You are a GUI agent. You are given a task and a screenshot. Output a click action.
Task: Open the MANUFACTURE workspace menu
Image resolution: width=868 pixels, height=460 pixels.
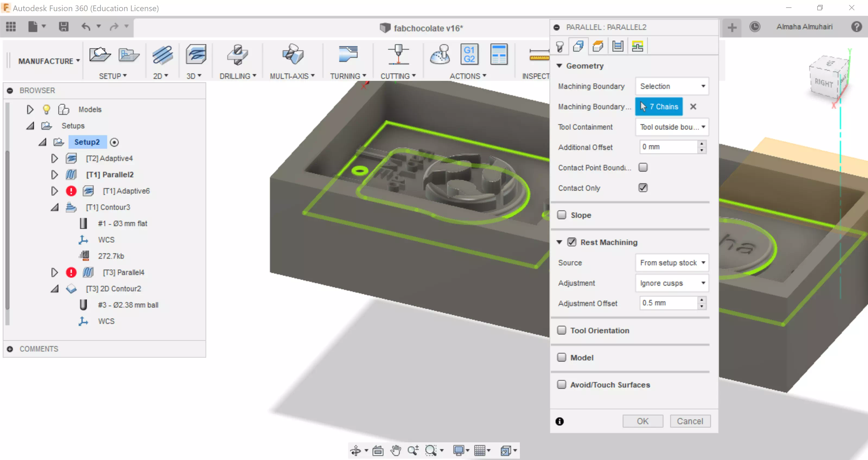click(x=49, y=61)
